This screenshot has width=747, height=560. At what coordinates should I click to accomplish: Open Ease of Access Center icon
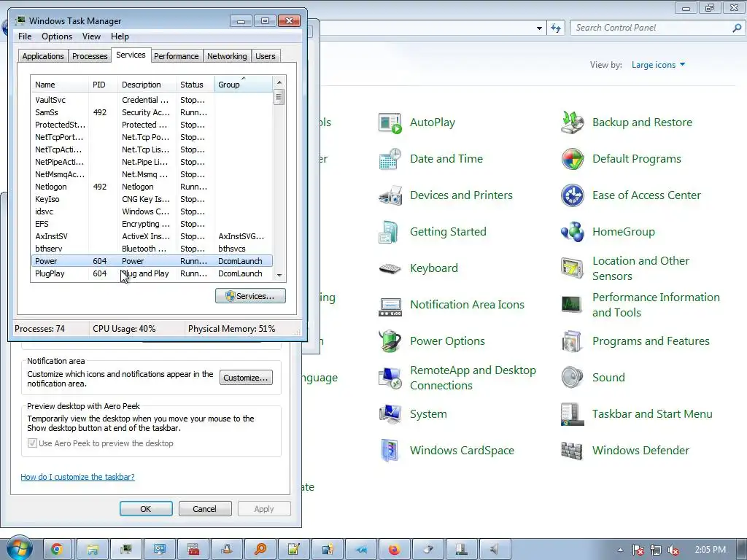[x=572, y=195]
